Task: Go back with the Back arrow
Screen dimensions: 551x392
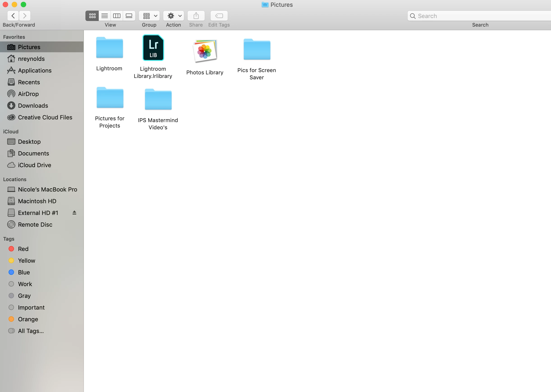Action: tap(13, 16)
